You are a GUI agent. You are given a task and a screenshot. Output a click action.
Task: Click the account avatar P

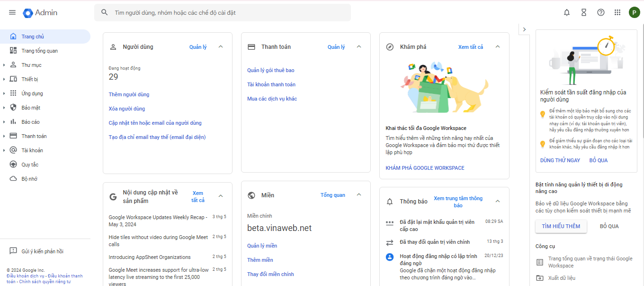tap(634, 13)
